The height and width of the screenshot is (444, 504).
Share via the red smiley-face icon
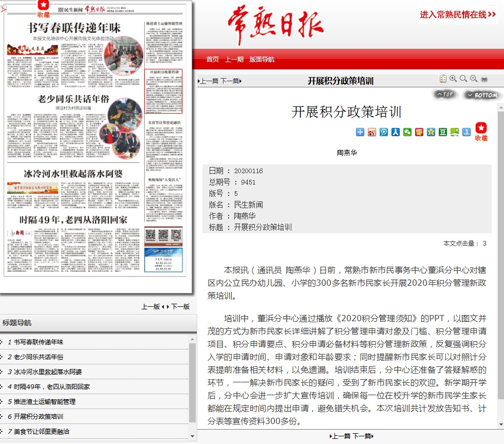(x=419, y=132)
